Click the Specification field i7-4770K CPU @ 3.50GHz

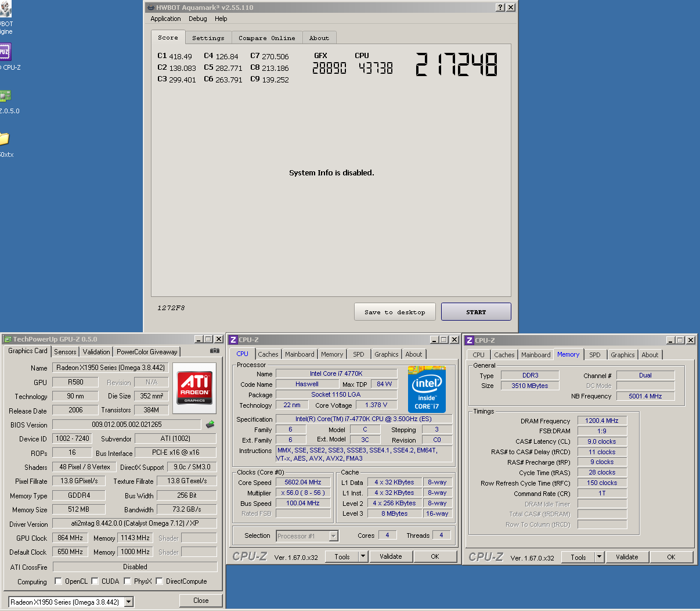pyautogui.click(x=363, y=419)
